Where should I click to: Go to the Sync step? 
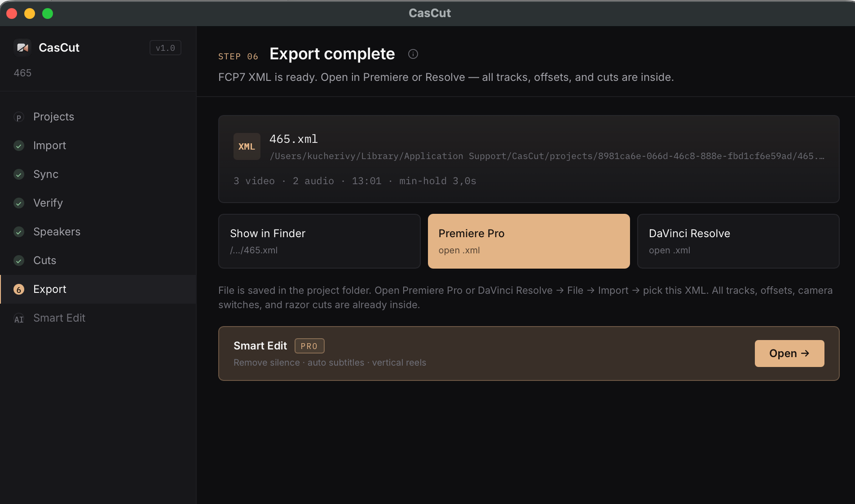pyautogui.click(x=98, y=174)
